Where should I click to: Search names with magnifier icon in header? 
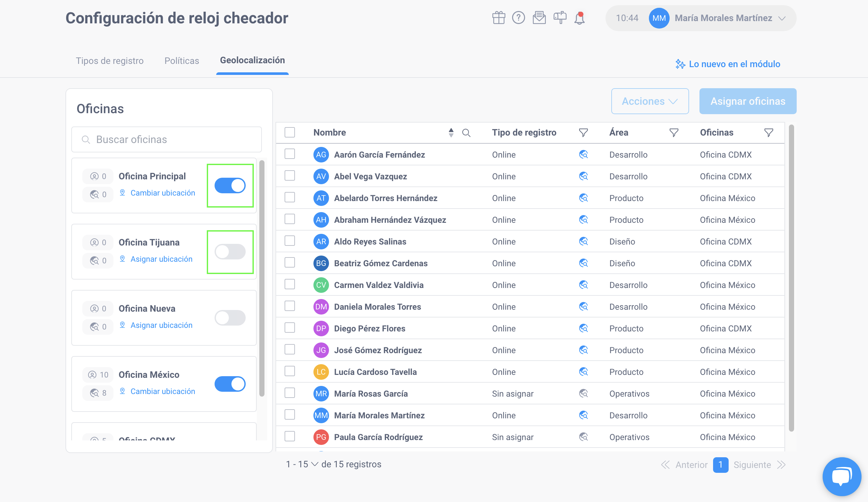(466, 133)
